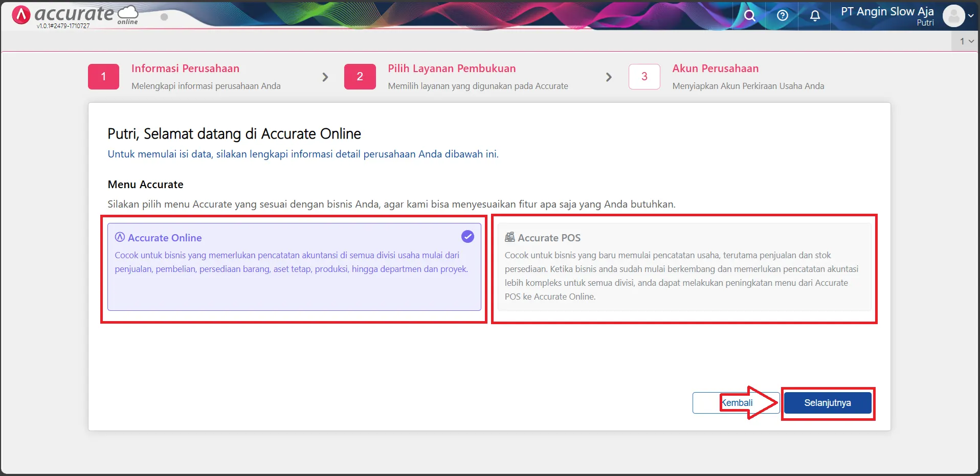Click text 'Melengkapi informasi perusahaan Anda'

206,86
